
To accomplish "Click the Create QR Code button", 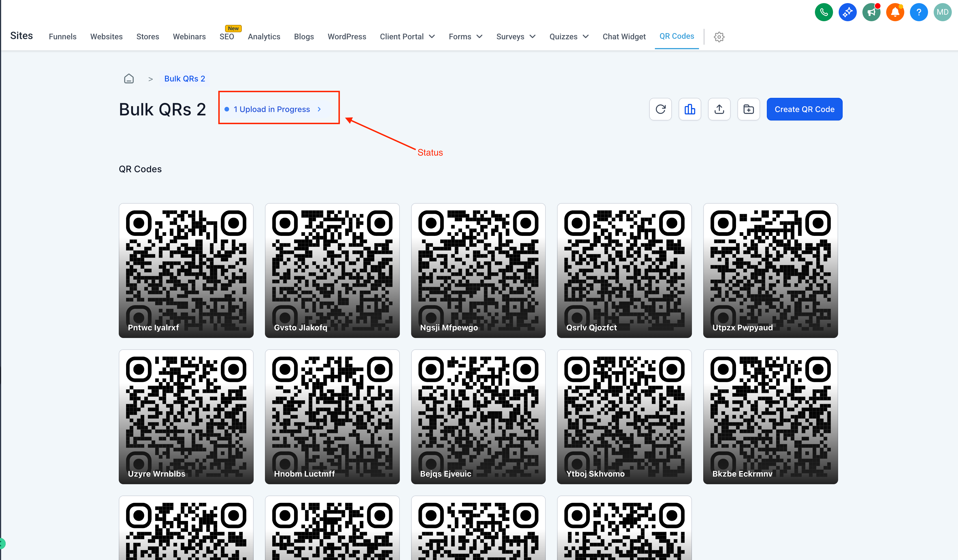I will coord(804,109).
